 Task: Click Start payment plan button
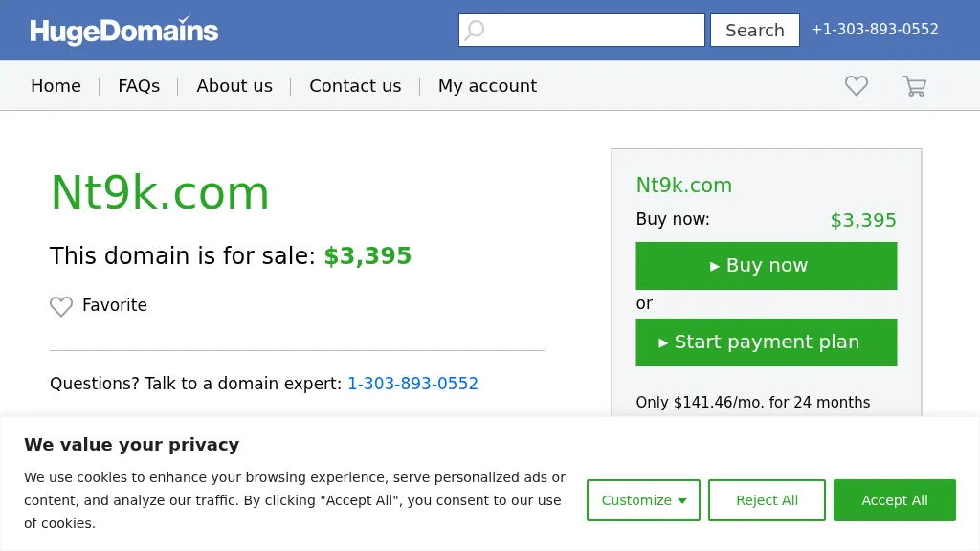[x=767, y=342]
